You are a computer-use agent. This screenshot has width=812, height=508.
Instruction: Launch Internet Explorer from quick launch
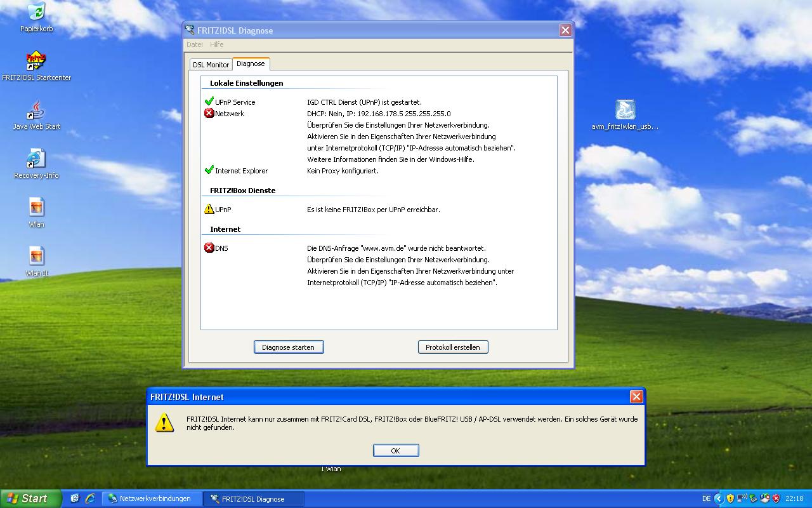(x=90, y=498)
